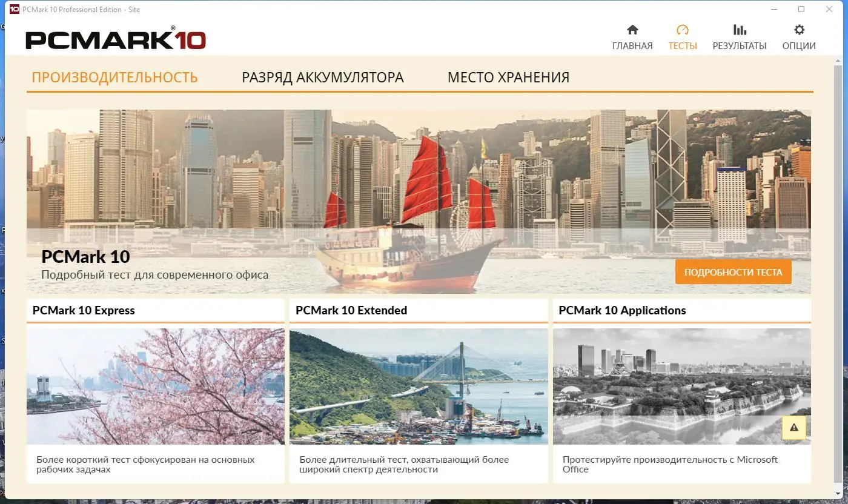Click the PCMark 10 banner title text
This screenshot has width=848, height=504.
85,256
